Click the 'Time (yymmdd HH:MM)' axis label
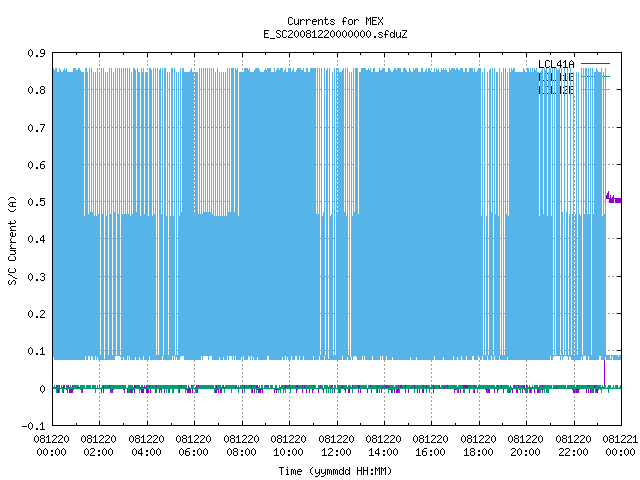 click(x=335, y=471)
